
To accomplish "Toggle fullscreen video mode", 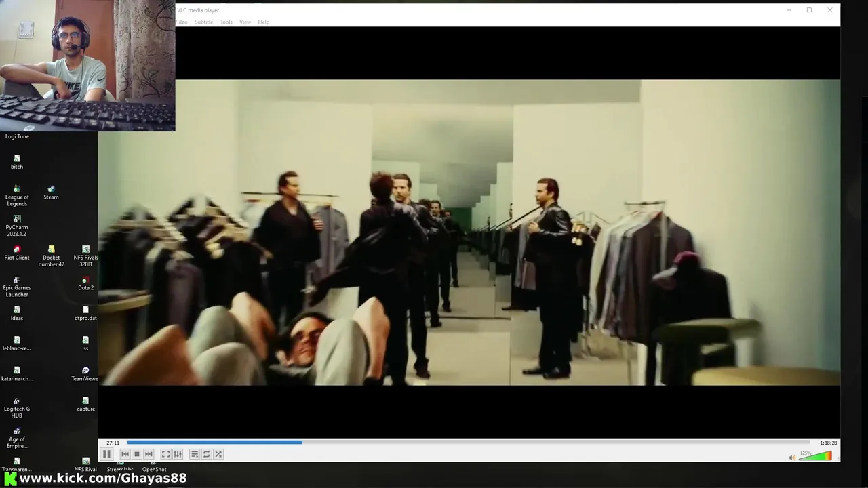I will (165, 454).
